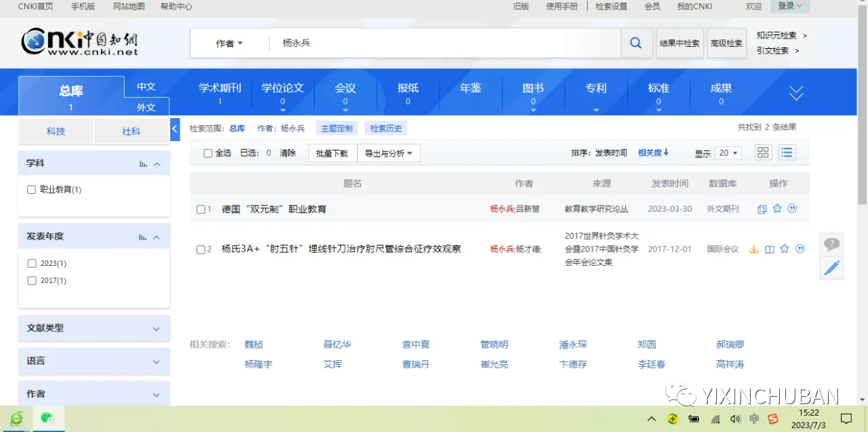Expand the 文献类型 filter section
Viewport: 868px width, 432px height.
94,328
